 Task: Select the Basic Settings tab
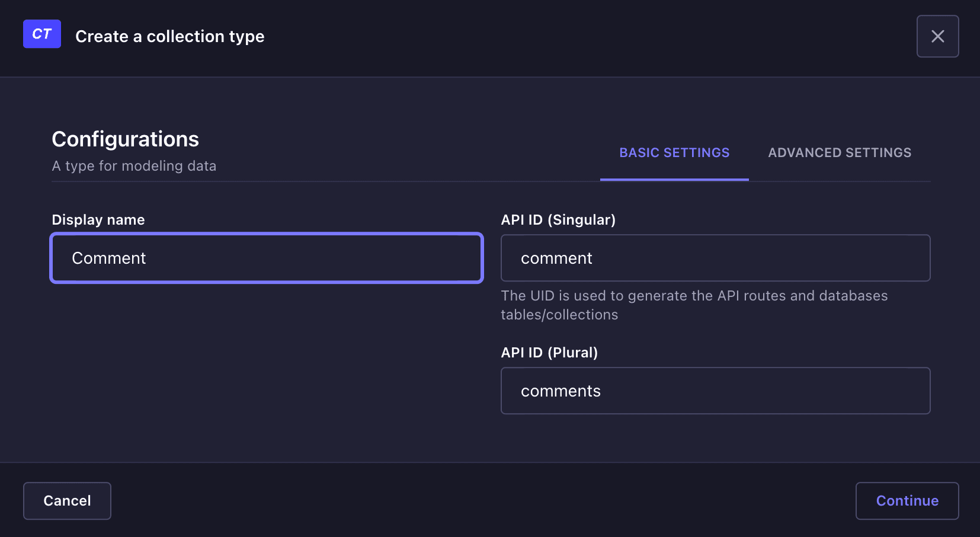[674, 153]
